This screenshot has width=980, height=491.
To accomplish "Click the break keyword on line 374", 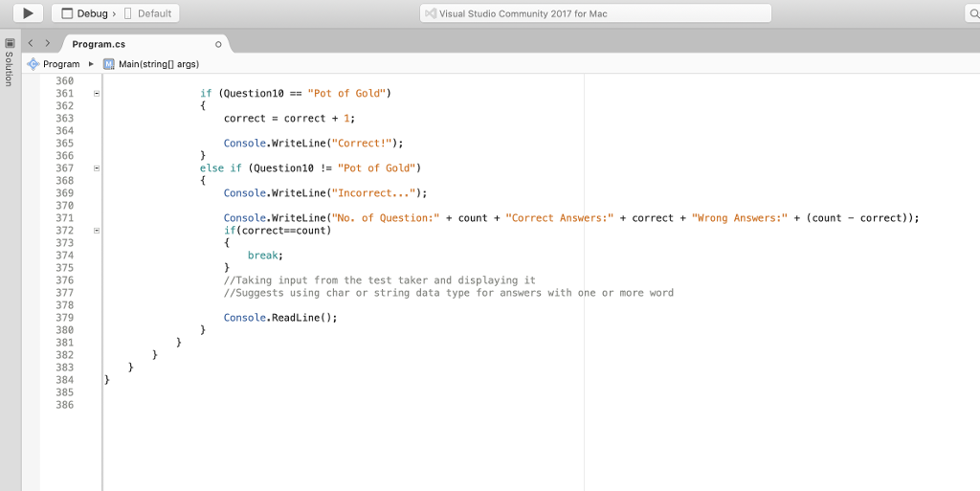I will (x=262, y=256).
